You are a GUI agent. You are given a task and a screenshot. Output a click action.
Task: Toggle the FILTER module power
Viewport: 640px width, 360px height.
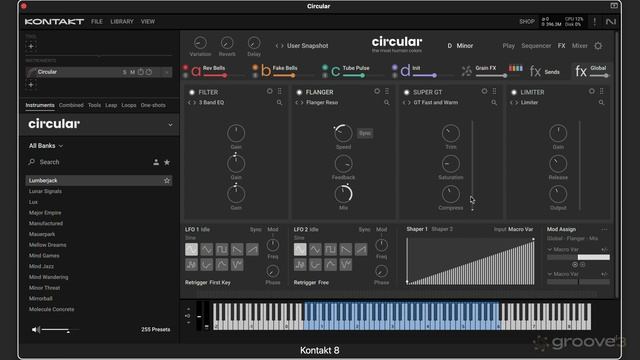[191, 92]
